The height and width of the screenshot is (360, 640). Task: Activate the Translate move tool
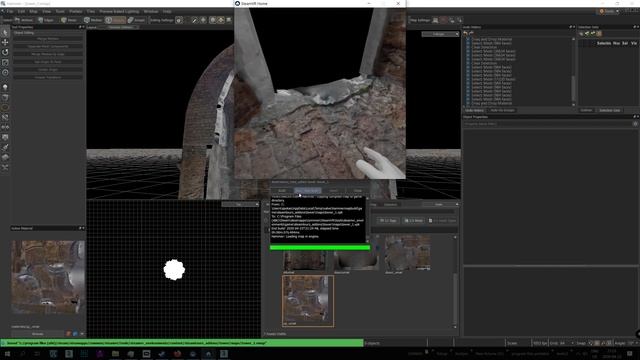5,42
